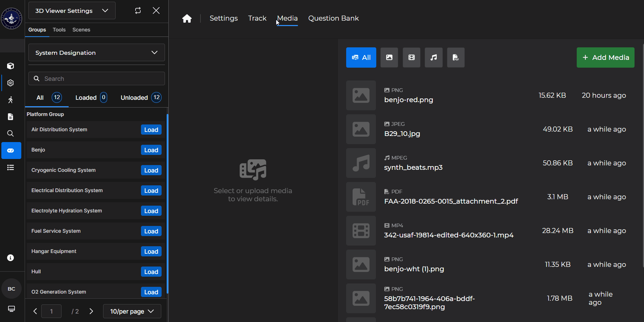Click the media list scrollbar
The width and height of the screenshot is (644, 322).
click(x=643, y=156)
